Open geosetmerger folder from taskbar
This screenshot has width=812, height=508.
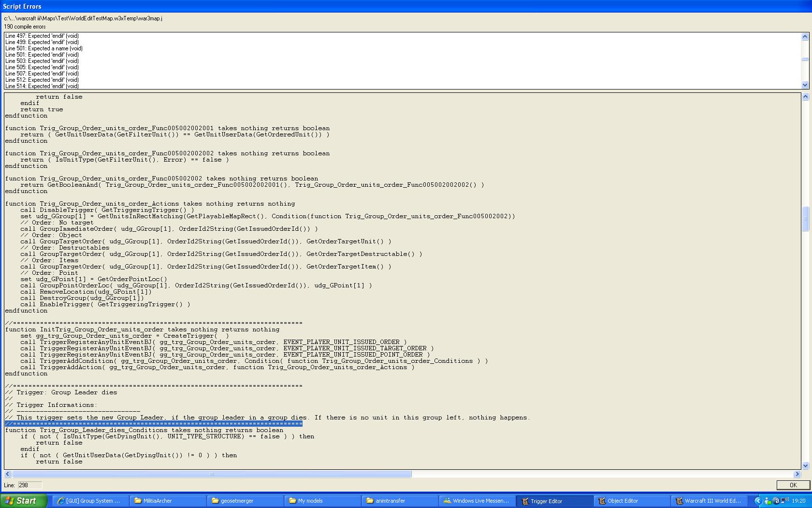[x=245, y=501]
